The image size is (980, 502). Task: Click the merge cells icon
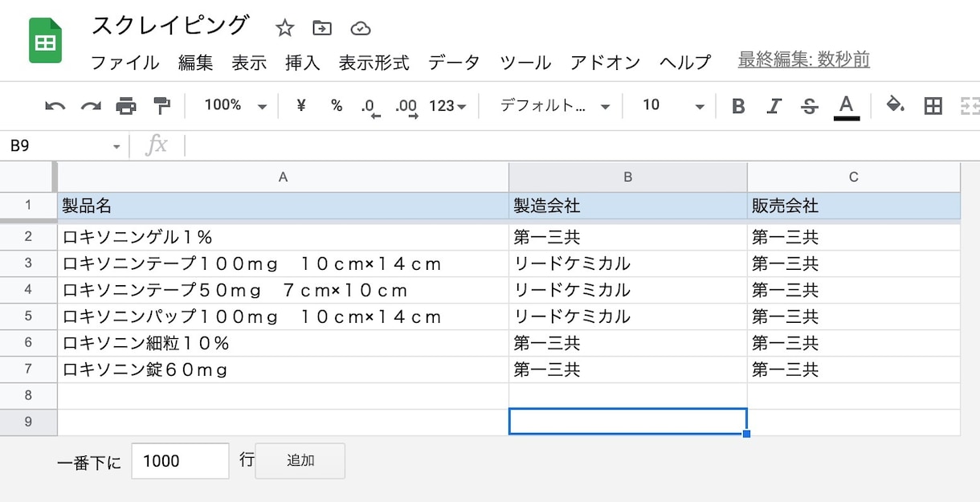pos(970,106)
